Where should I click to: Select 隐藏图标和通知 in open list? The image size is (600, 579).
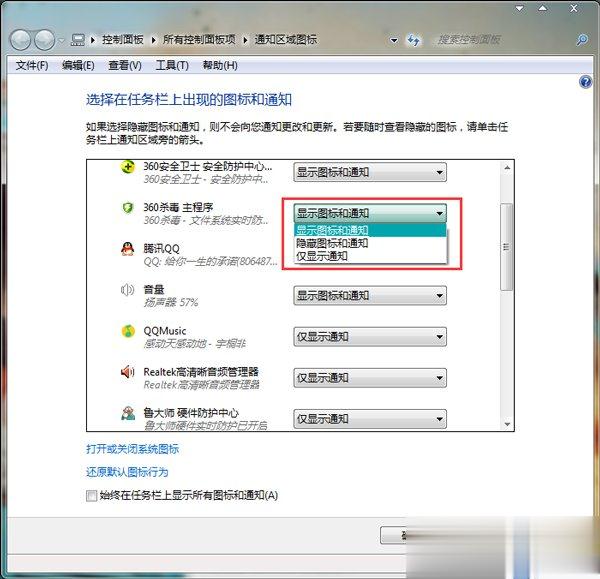tap(370, 243)
